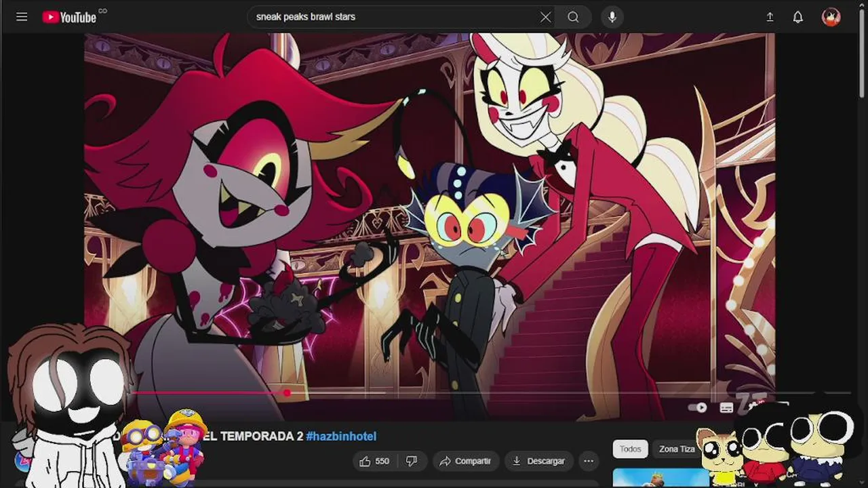Viewport: 868px width, 488px height.
Task: Dislike the video with thumbs down
Action: click(411, 461)
